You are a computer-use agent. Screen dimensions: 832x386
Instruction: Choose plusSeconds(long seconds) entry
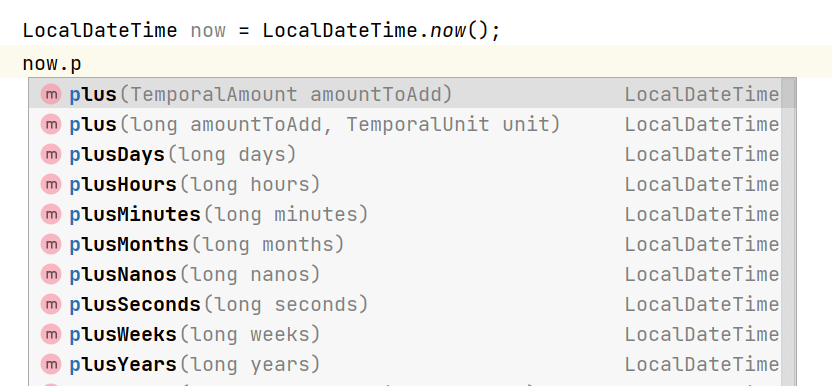(405, 304)
